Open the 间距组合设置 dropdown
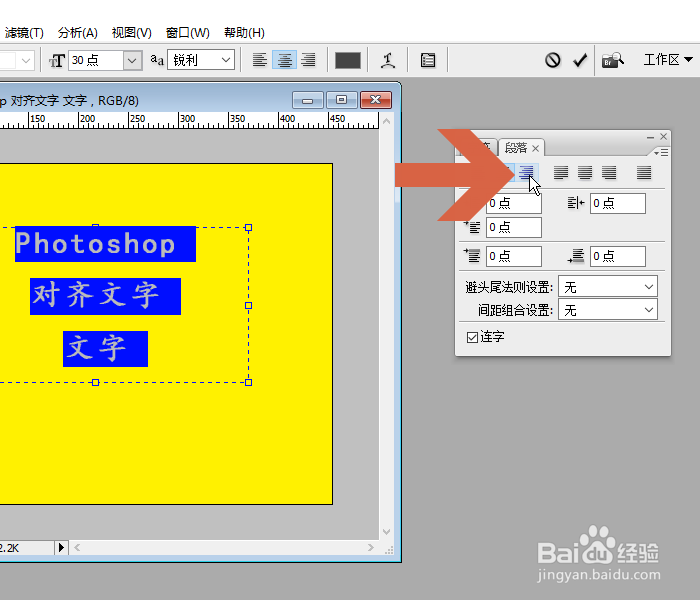Screen dimensions: 700x600 (608, 310)
